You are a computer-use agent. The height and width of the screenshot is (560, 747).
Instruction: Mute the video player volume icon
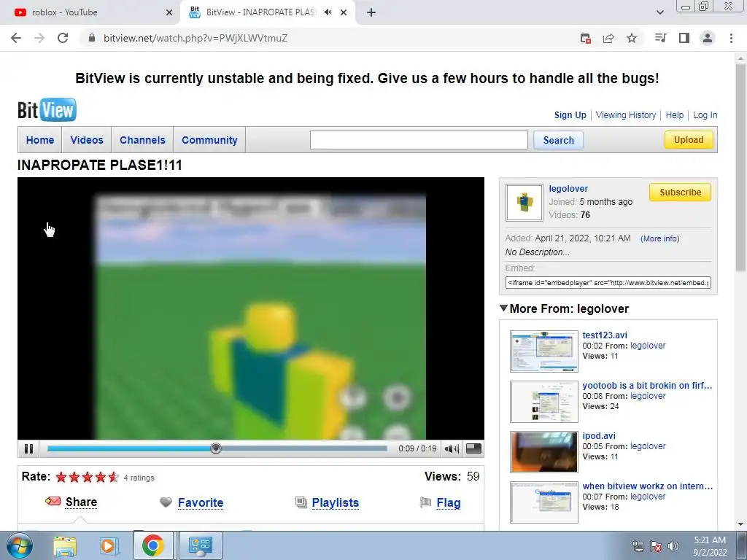(451, 448)
